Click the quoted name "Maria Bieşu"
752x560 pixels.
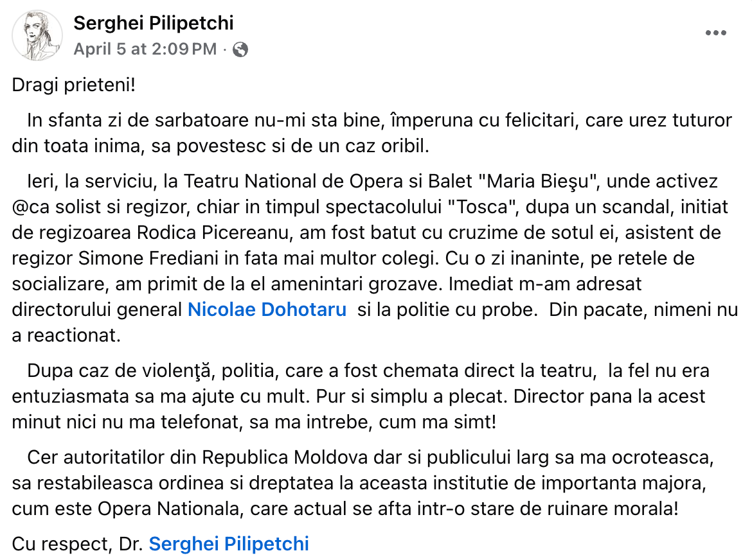(x=540, y=182)
